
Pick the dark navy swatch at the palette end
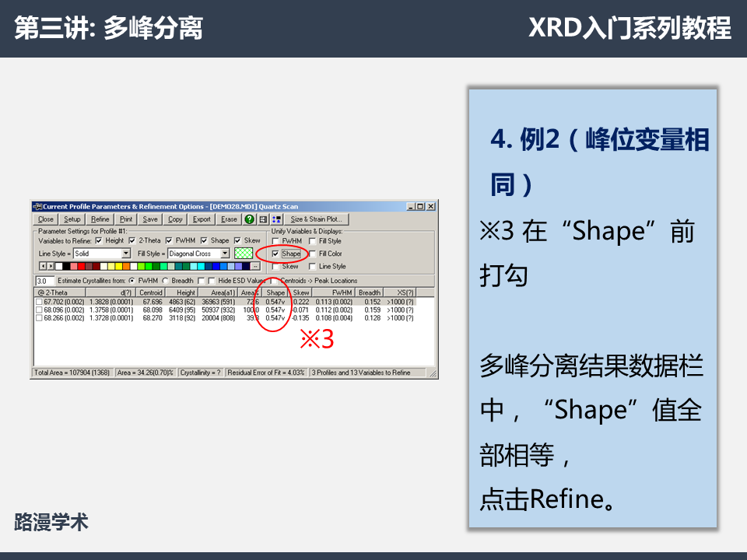click(247, 266)
